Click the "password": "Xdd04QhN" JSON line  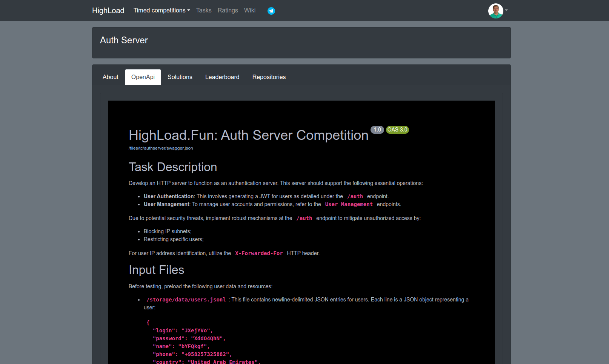pyautogui.click(x=189, y=338)
